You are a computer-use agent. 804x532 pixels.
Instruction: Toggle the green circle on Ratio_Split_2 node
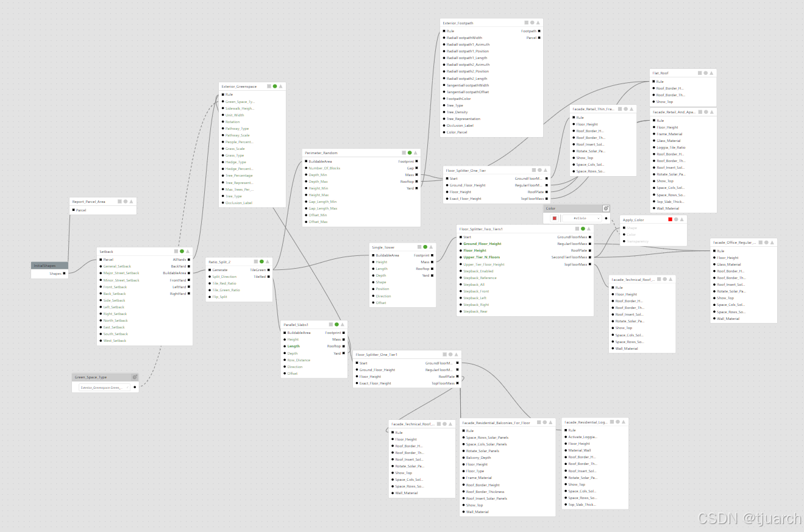(261, 261)
